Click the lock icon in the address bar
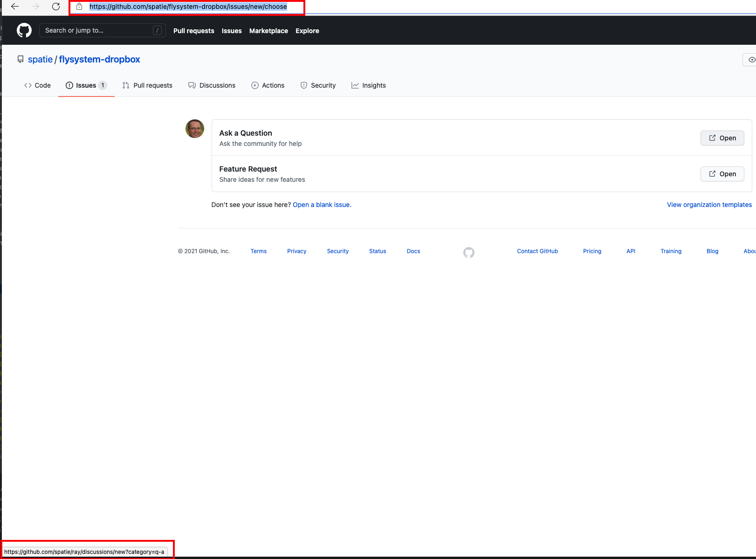 79,7
